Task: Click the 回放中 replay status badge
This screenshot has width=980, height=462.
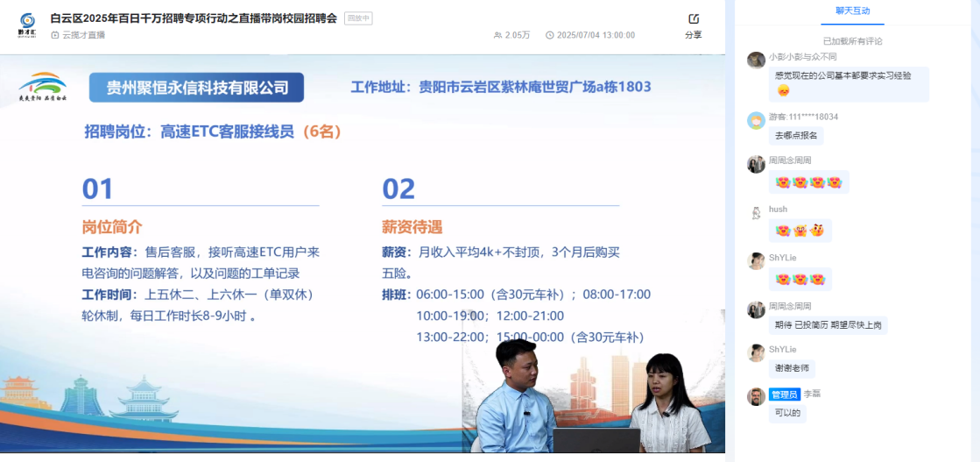Action: pos(358,18)
